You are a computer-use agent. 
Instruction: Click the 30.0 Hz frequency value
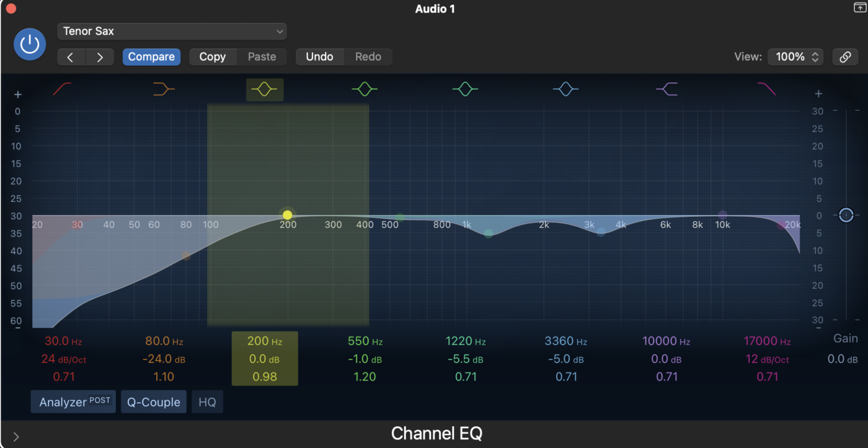click(63, 341)
